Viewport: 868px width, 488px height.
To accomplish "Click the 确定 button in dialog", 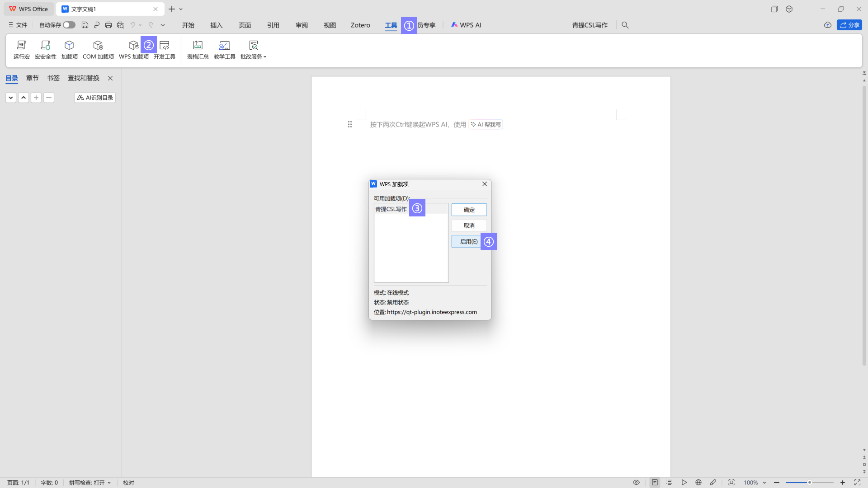I will pyautogui.click(x=469, y=210).
